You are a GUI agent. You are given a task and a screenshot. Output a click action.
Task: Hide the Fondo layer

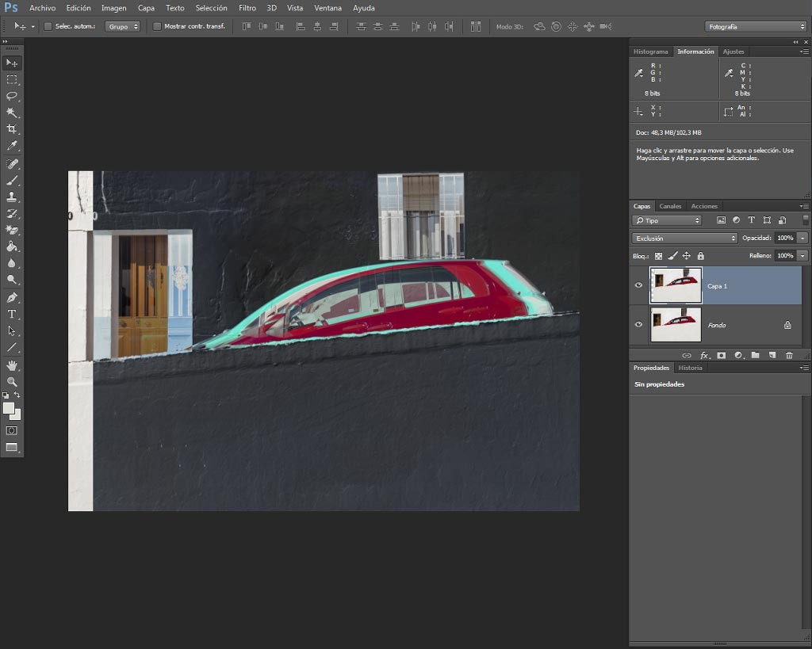(x=638, y=325)
